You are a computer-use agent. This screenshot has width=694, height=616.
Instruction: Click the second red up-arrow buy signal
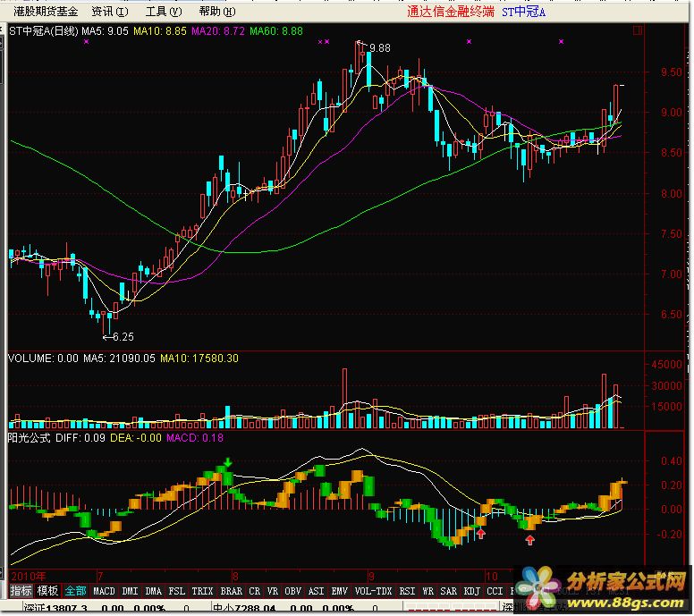click(x=529, y=539)
